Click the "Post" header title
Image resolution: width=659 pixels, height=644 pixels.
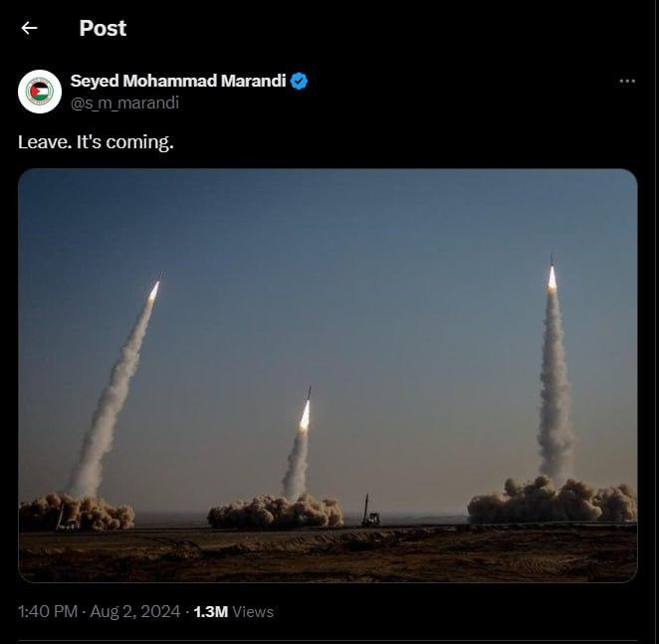click(103, 28)
